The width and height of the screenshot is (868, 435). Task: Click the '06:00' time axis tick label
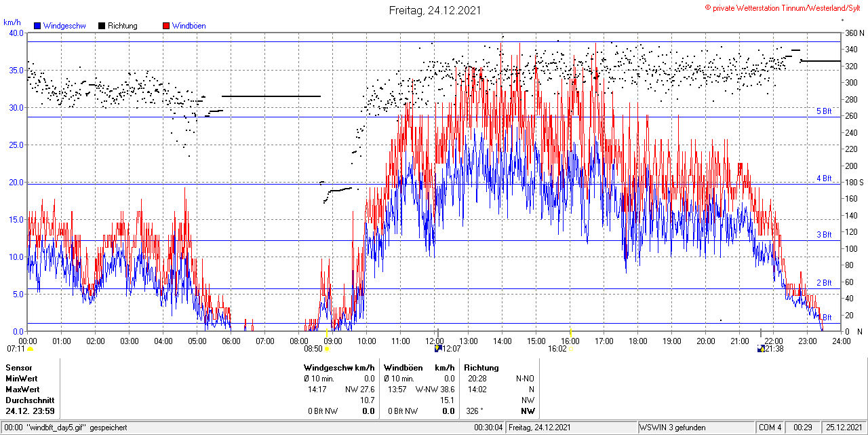(231, 341)
